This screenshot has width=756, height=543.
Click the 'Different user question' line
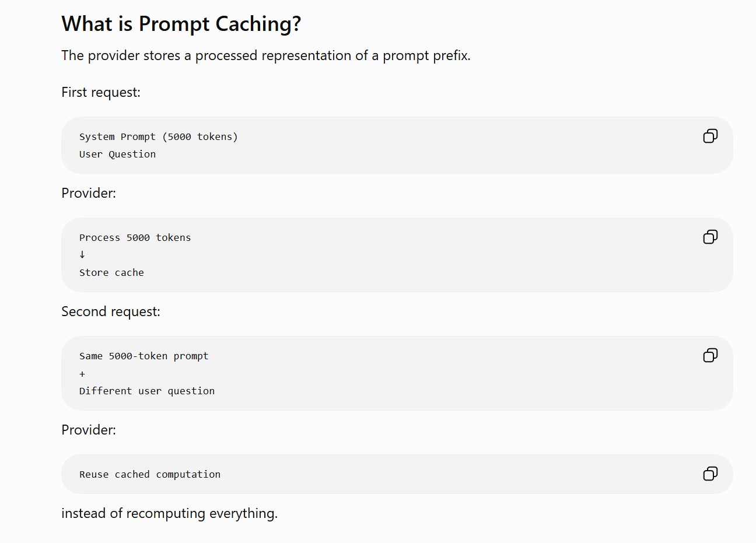(x=147, y=391)
